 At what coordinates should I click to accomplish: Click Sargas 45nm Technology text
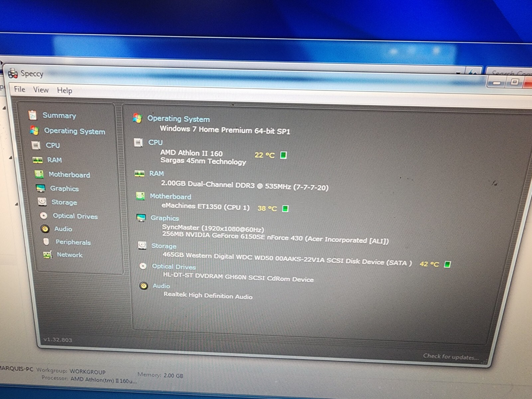point(203,161)
